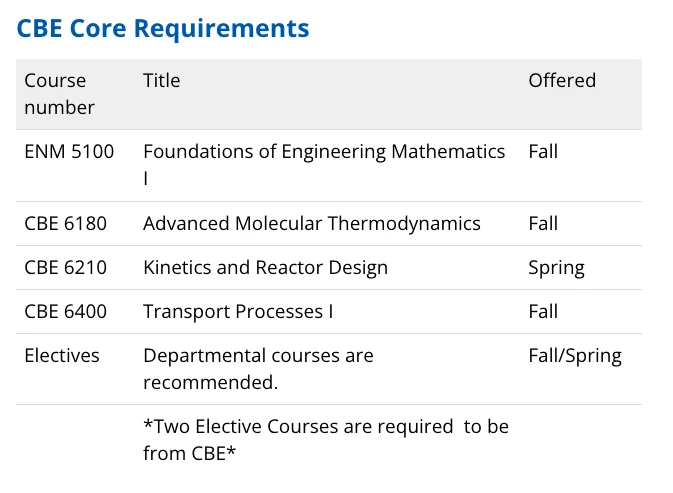Click Departmental courses are recommended text

point(258,369)
